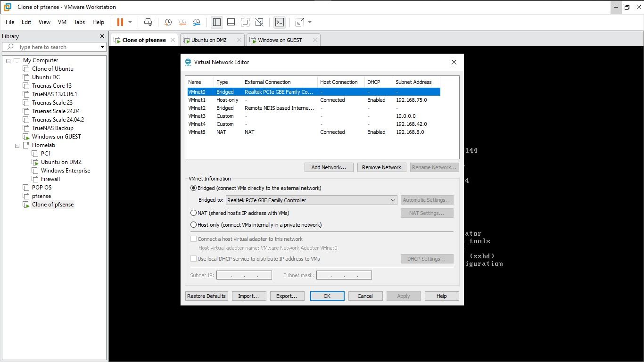Select the VMnet3 Custom network row

pyautogui.click(x=313, y=116)
